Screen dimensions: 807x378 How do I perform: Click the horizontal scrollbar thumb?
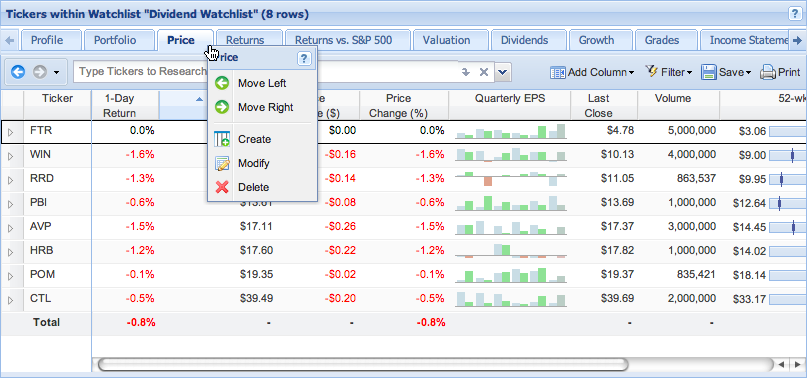363,364
